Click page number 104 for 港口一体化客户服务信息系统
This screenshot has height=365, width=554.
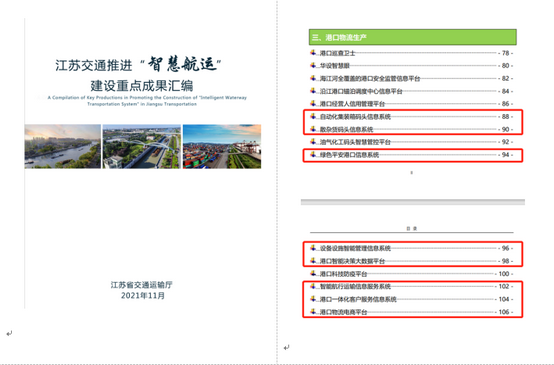click(504, 299)
